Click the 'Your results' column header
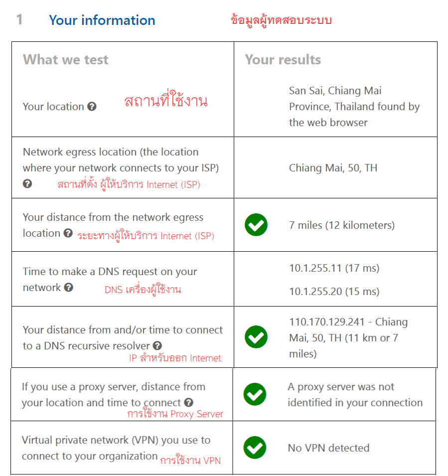This screenshot has width=448, height=476. tap(283, 60)
